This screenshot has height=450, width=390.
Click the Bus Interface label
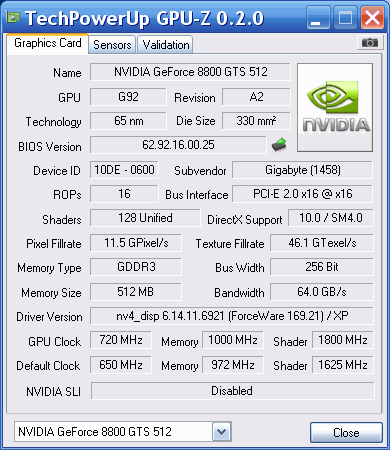click(x=197, y=195)
